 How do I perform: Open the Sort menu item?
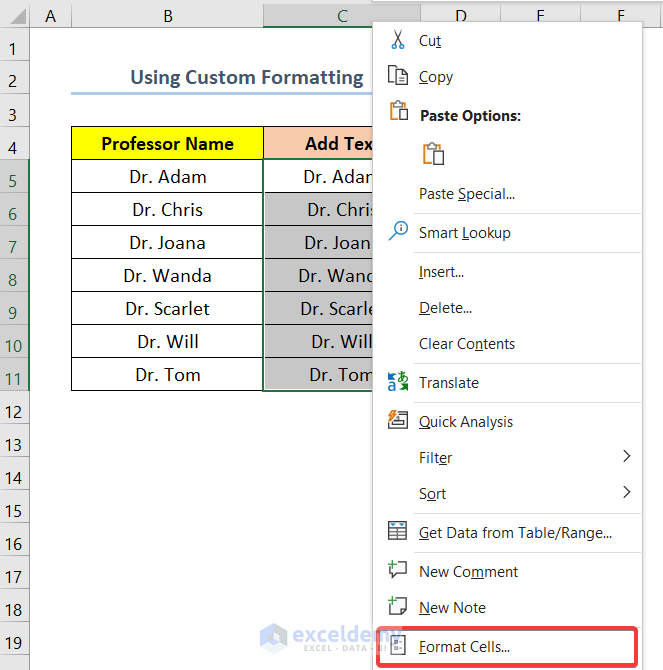(507, 493)
